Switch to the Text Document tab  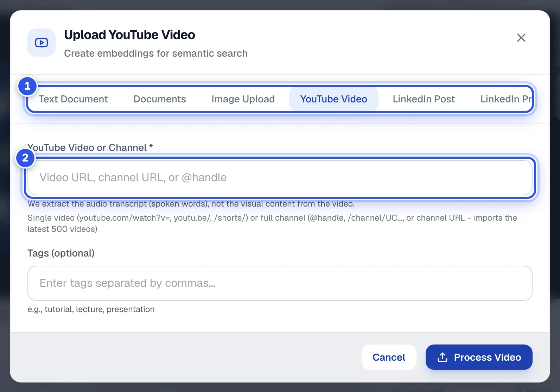point(73,99)
